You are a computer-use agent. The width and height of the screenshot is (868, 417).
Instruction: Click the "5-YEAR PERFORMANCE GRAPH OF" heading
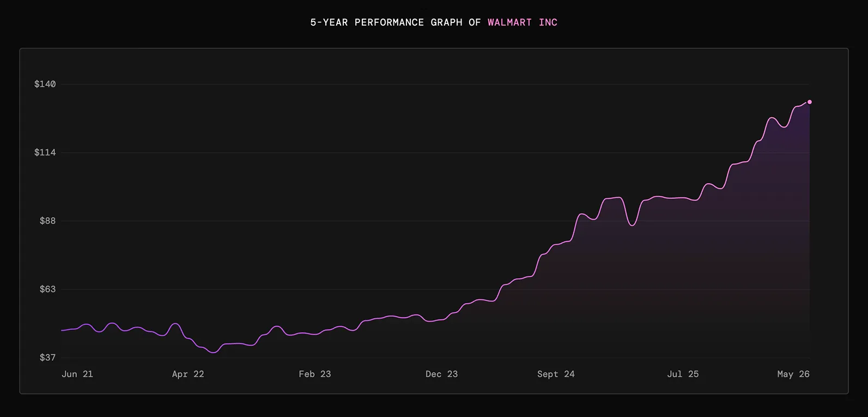click(x=396, y=22)
